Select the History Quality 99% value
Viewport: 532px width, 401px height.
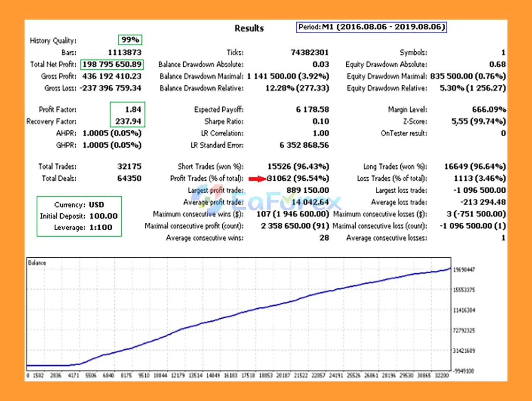130,40
